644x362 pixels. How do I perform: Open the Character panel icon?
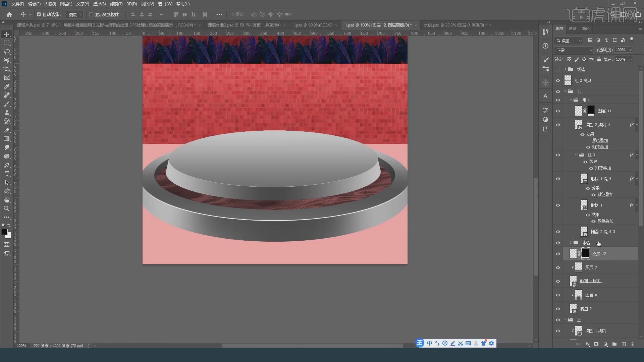click(x=546, y=97)
